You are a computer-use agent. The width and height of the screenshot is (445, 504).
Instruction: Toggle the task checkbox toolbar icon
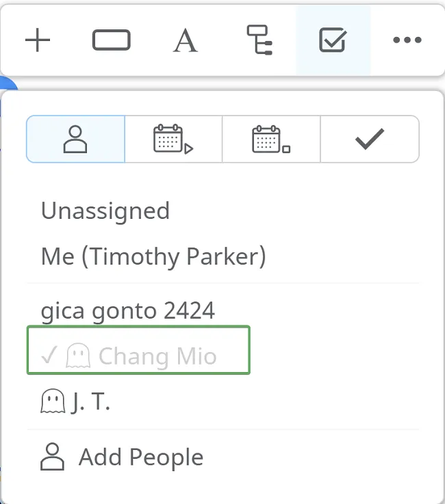[x=333, y=41]
